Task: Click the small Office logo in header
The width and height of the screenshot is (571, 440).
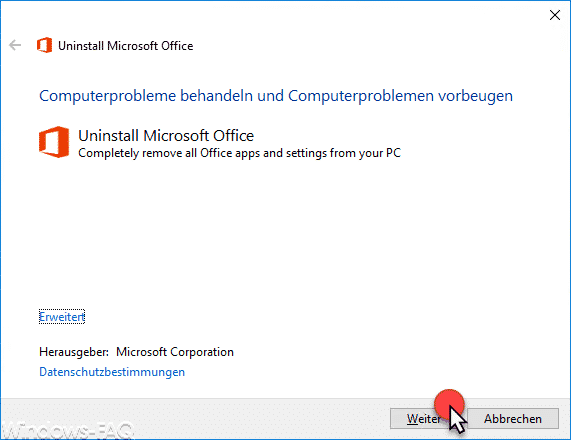Action: click(44, 45)
